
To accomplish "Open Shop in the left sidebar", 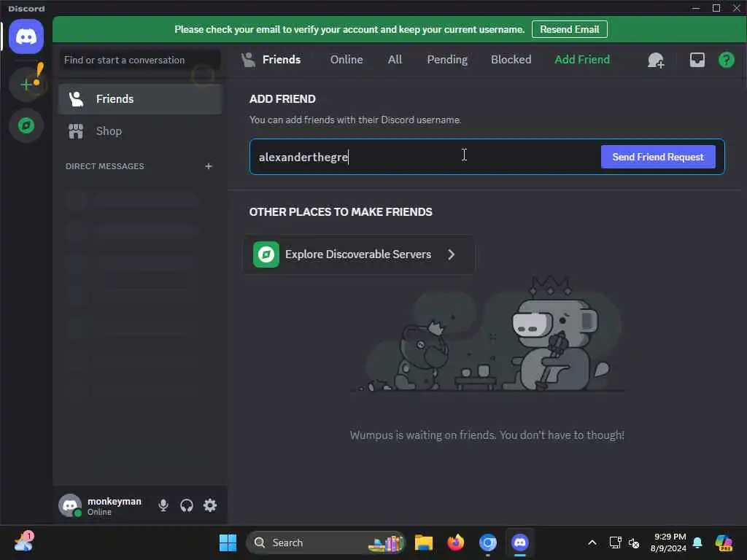I will (x=140, y=131).
